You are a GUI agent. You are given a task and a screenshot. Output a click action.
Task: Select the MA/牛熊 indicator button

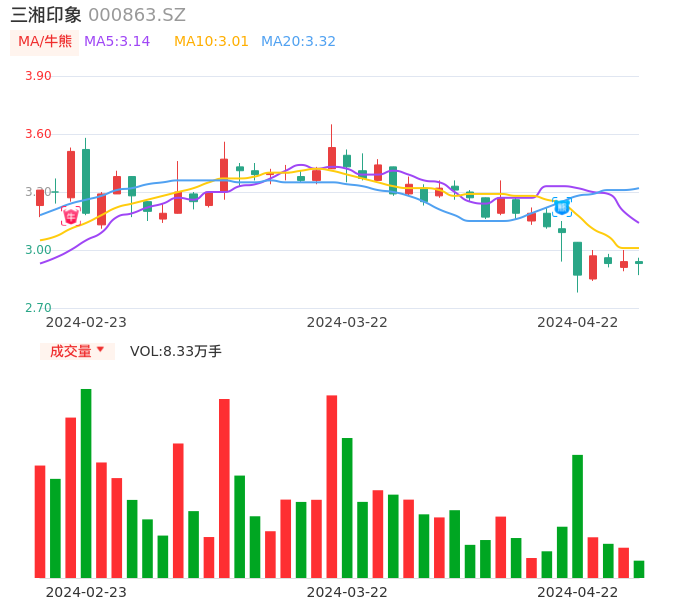45,42
